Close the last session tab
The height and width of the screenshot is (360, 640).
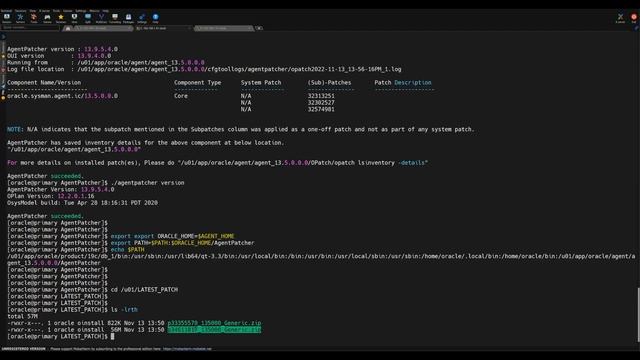click(250, 28)
